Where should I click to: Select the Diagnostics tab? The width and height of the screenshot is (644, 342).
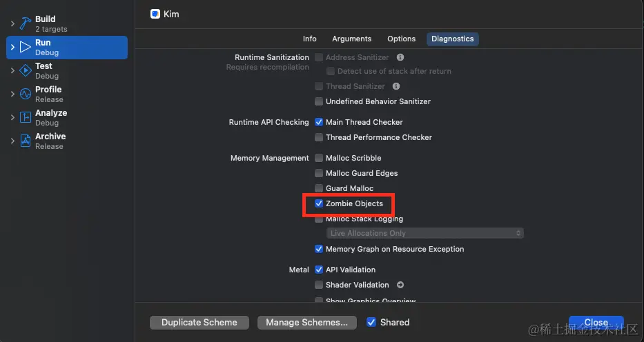453,39
